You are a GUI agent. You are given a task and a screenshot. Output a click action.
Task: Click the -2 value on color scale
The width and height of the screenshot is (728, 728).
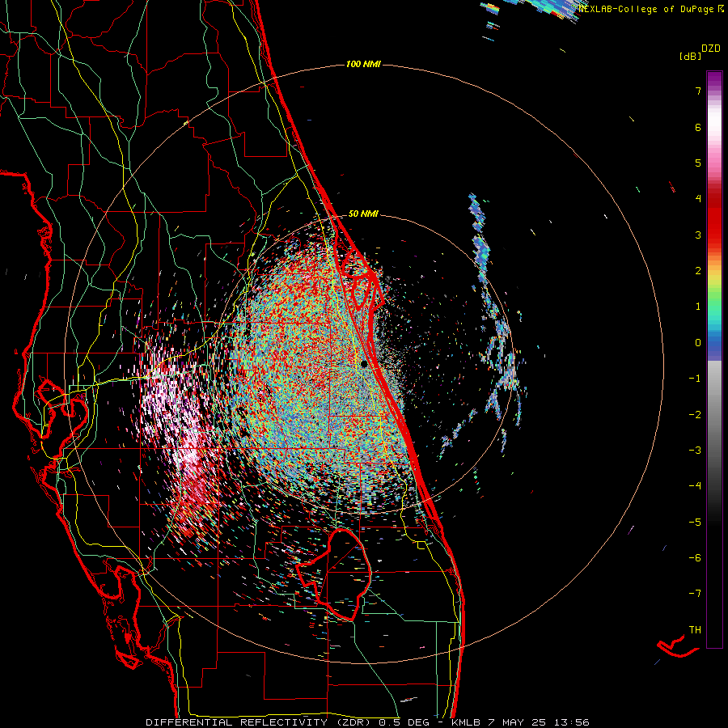click(x=695, y=415)
